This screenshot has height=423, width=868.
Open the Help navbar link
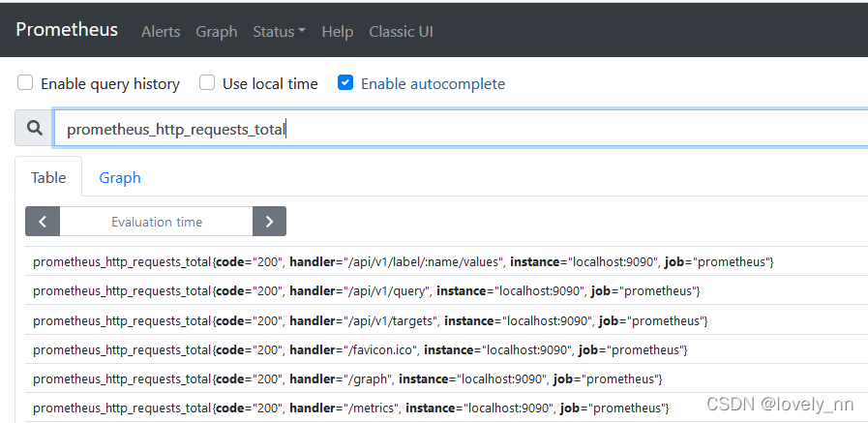pyautogui.click(x=337, y=32)
